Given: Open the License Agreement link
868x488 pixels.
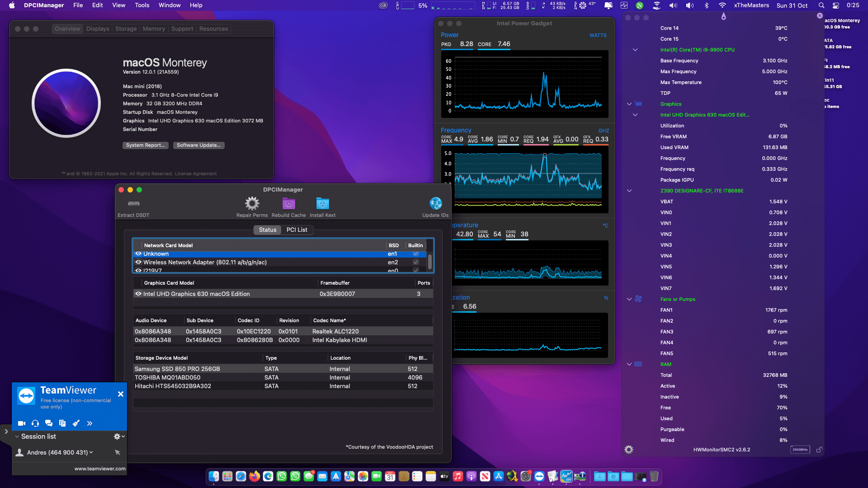Looking at the screenshot, I should pos(196,174).
